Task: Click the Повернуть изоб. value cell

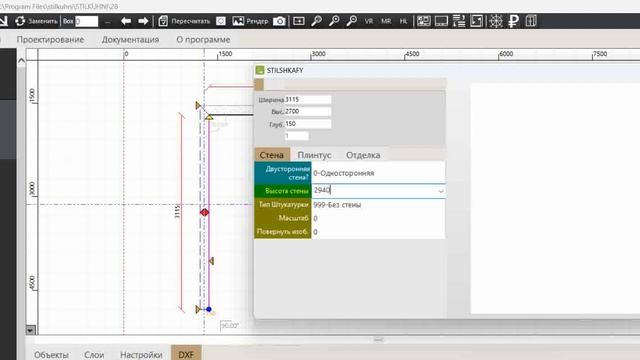Action: click(378, 232)
